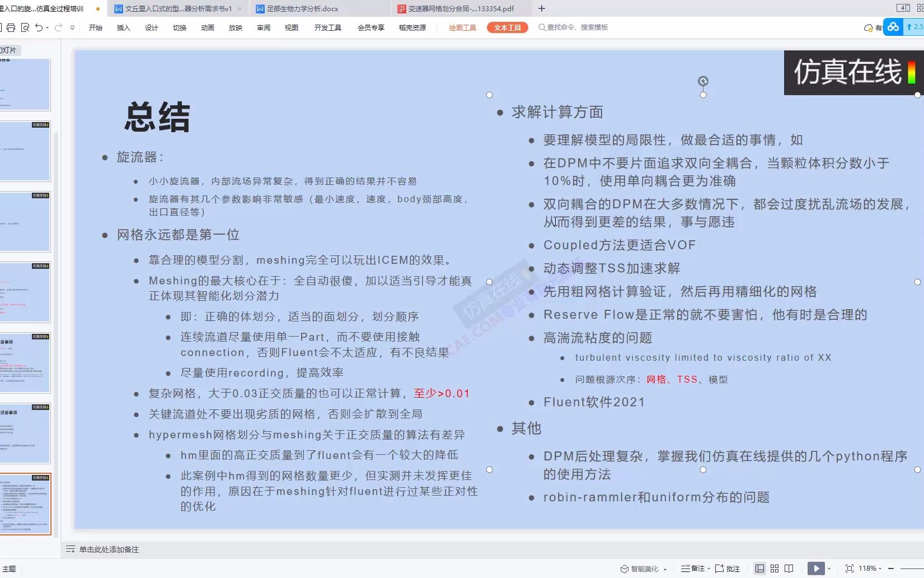The width and height of the screenshot is (924, 578).
Task: Select the 文本工具 contextual tab
Action: (508, 27)
